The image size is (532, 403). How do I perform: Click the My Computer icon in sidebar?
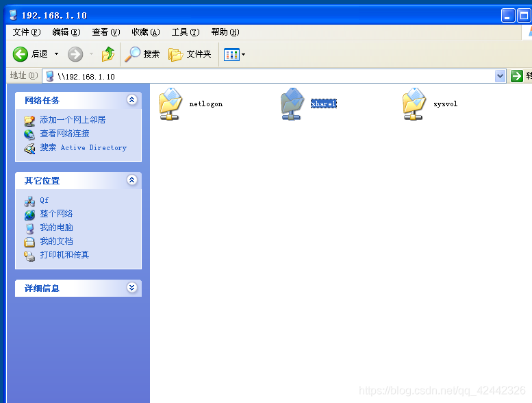[29, 228]
